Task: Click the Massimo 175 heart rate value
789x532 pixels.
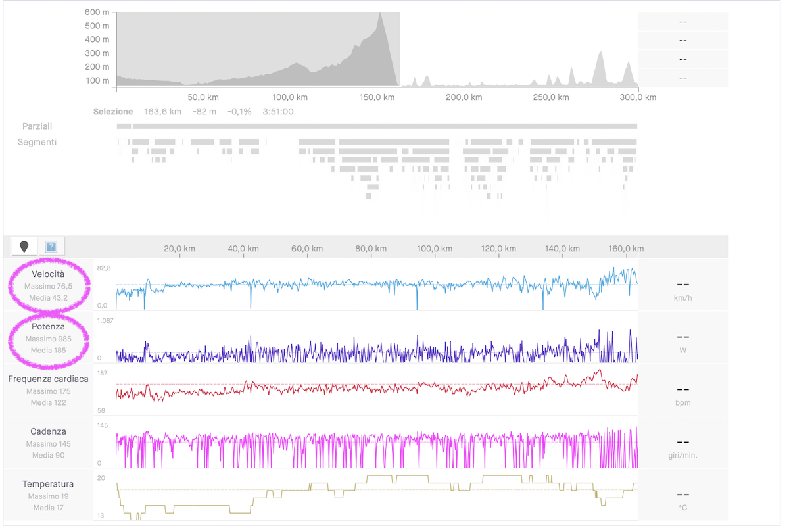Action: point(49,391)
